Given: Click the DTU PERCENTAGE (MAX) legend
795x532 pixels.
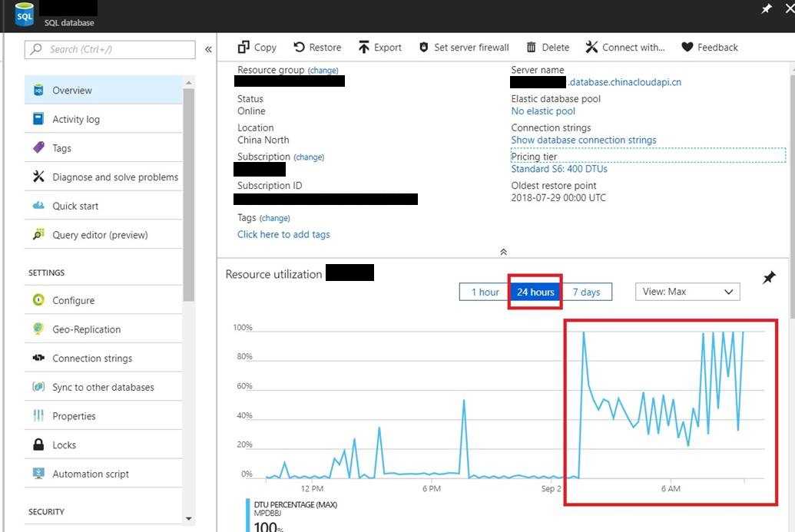Looking at the screenshot, I should coord(296,504).
